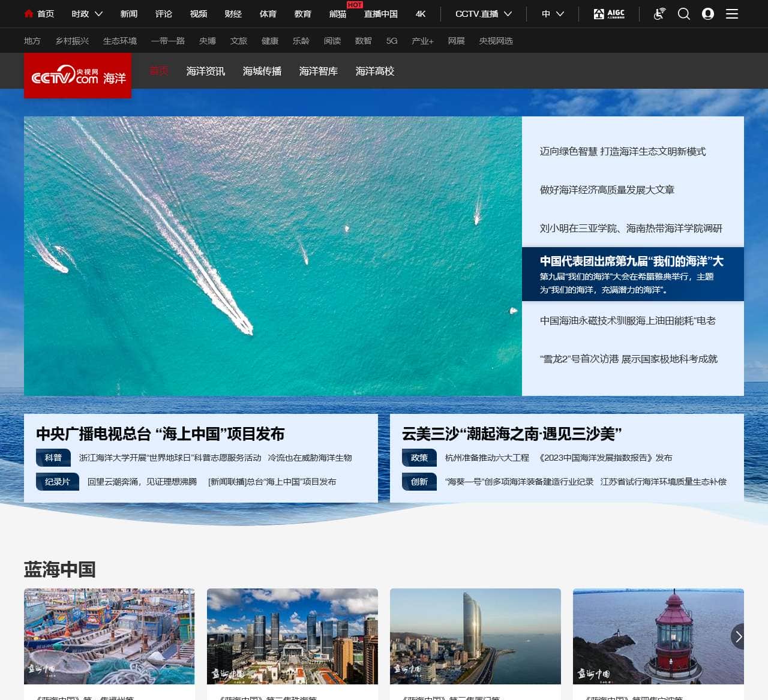Open the accessibility wheelchair icon
This screenshot has width=768, height=700.
tap(659, 13)
